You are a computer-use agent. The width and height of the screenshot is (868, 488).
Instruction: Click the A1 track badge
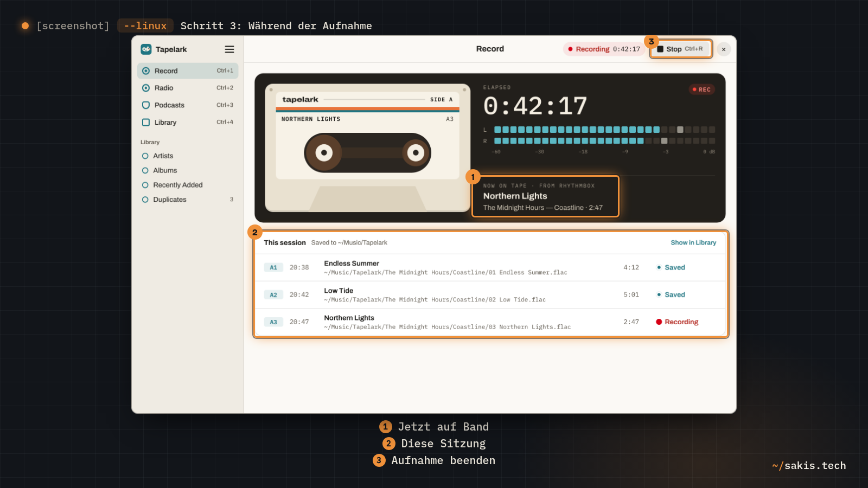[x=273, y=268]
